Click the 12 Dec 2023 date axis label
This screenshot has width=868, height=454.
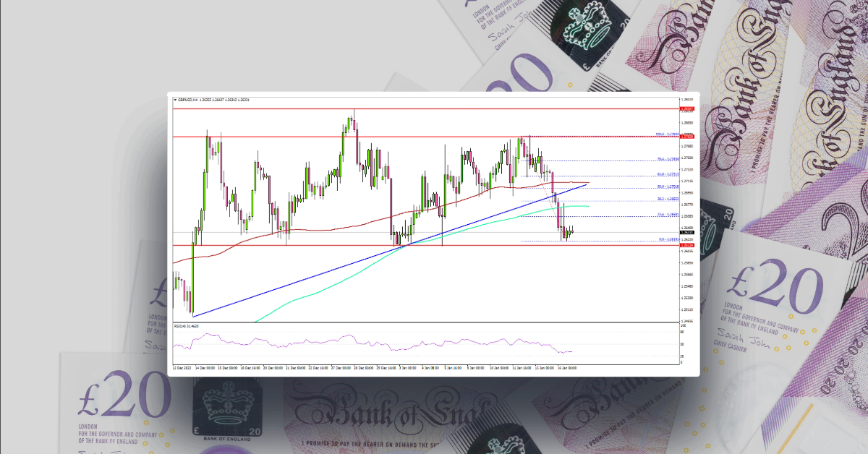[179, 367]
